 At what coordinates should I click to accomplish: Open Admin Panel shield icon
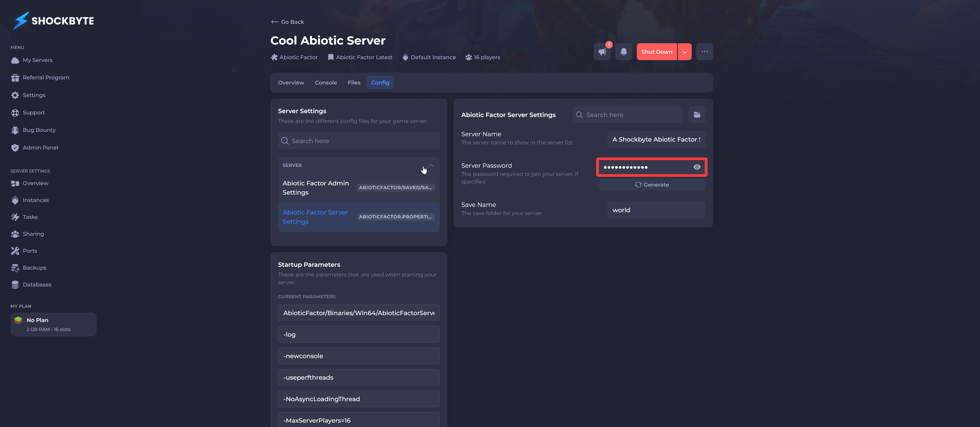click(15, 147)
